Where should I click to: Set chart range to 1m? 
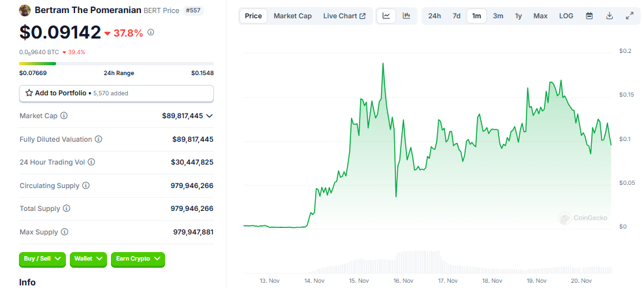tap(476, 16)
